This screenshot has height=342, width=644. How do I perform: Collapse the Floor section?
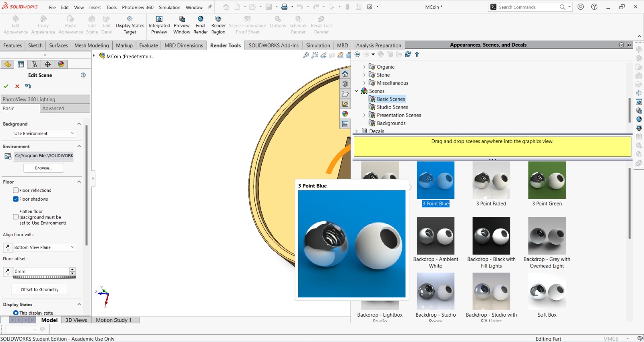coord(79,182)
